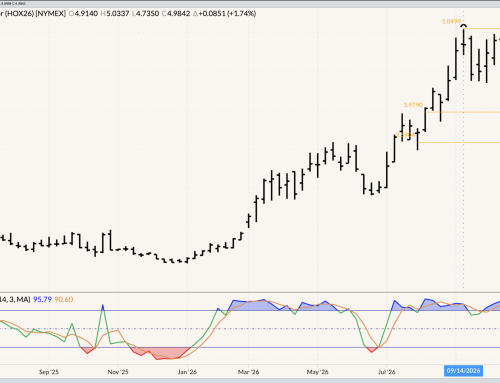Click the Nov '25 axis label
500x383 pixels.
[118, 372]
